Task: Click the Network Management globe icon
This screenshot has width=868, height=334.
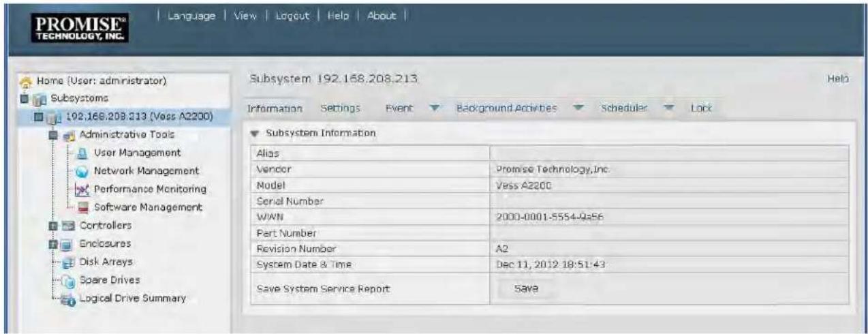Action: [81, 171]
